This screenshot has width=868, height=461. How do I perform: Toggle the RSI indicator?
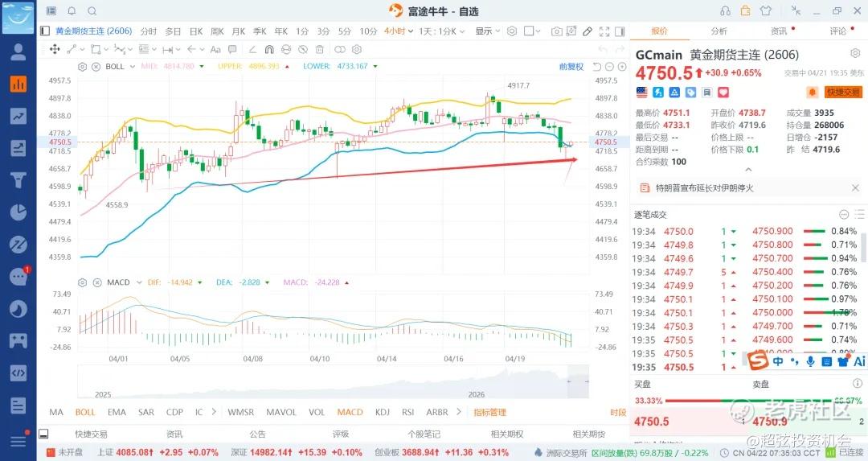(408, 412)
